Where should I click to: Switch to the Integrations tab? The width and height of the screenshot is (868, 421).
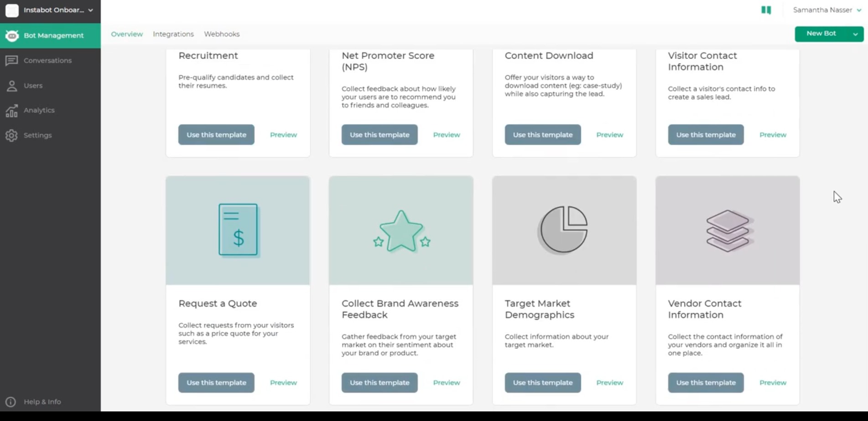click(173, 34)
